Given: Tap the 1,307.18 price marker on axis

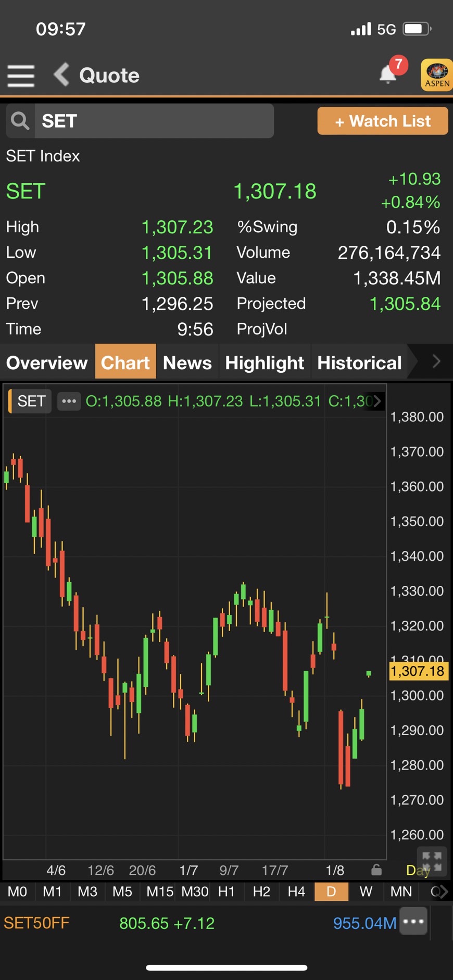Looking at the screenshot, I should pos(418,671).
